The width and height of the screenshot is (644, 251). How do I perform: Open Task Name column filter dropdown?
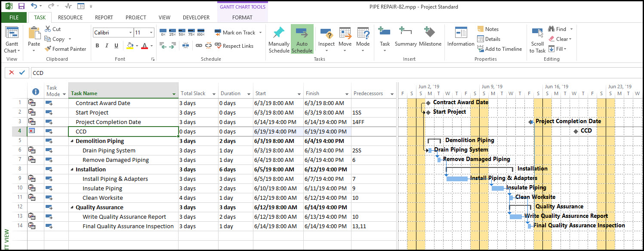pyautogui.click(x=174, y=94)
